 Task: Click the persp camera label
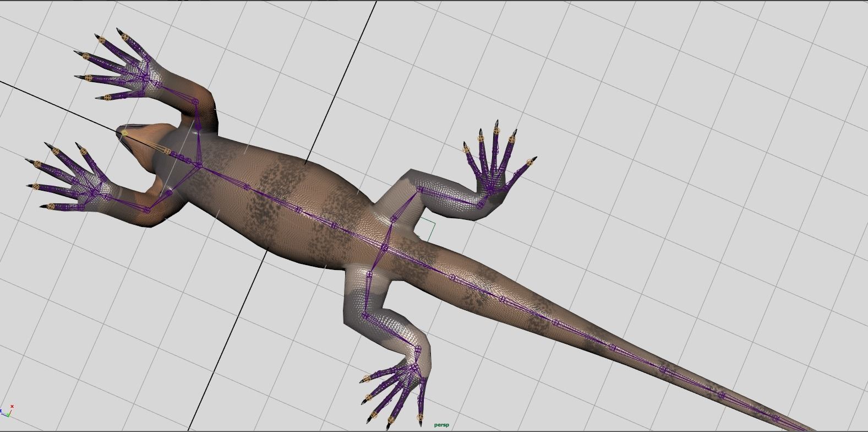click(x=441, y=425)
